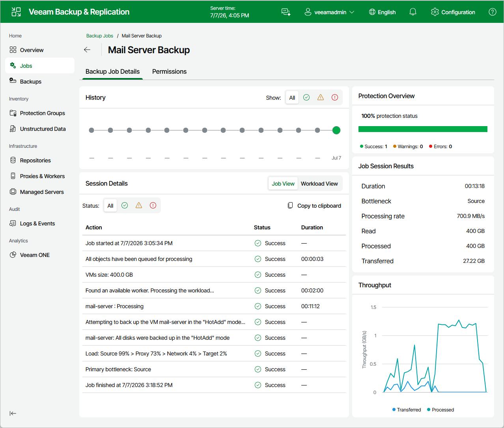Viewport: 504px width, 428px height.
Task: Select 'VMs size: 400.0 GB' row
Action: (214, 275)
